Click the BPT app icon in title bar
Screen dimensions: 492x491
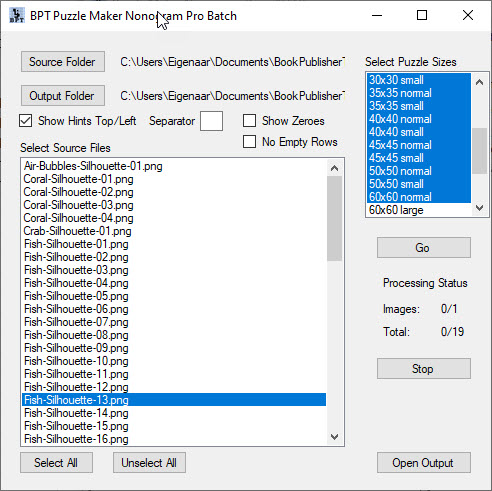click(x=17, y=16)
